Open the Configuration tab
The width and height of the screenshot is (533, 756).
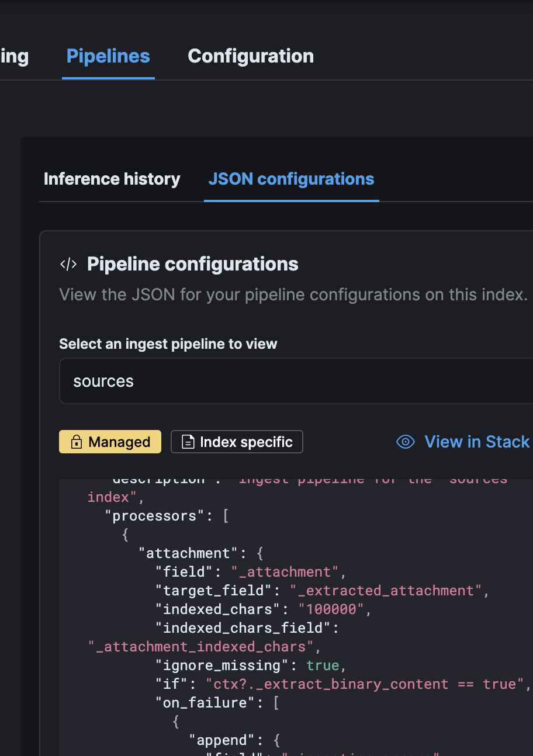tap(251, 56)
